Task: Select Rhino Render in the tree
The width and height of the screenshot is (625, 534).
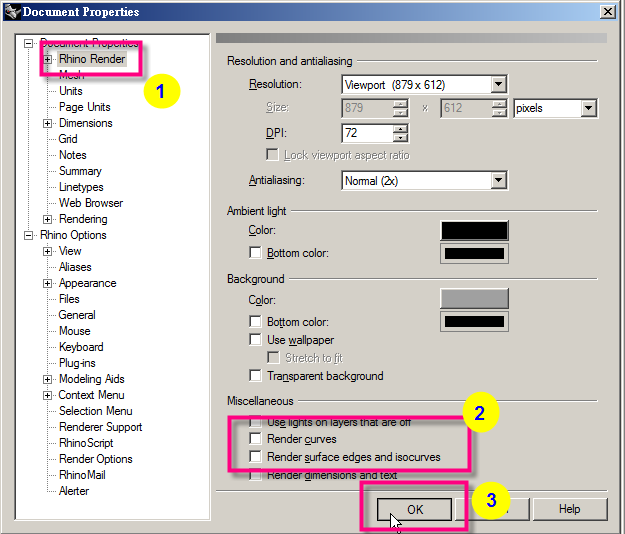Action: (92, 59)
